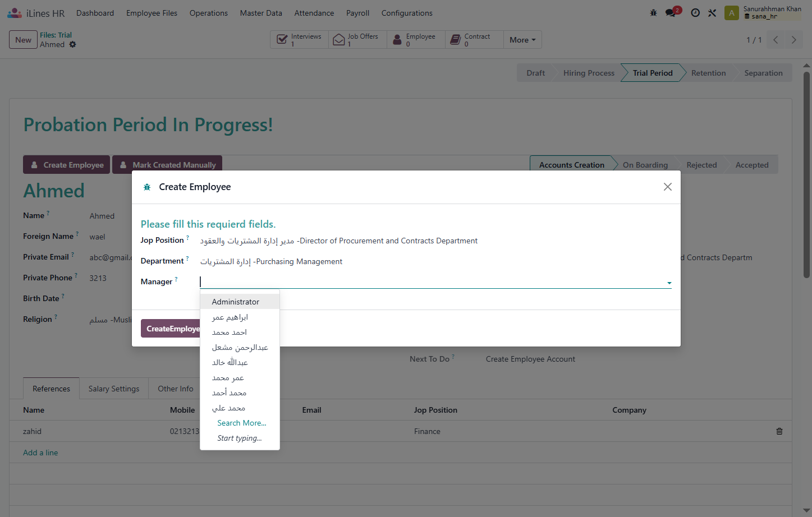Close the Create Employee dialog
Viewport: 812px width, 517px height.
click(667, 187)
